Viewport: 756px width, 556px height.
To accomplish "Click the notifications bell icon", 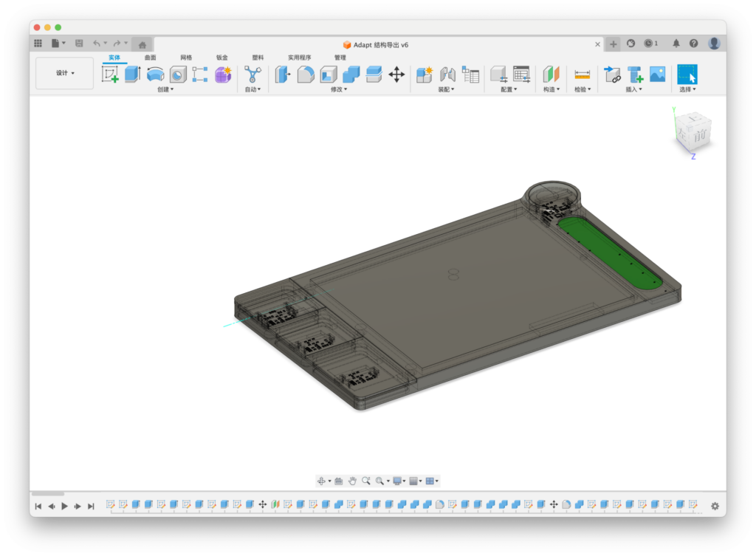I will point(676,44).
